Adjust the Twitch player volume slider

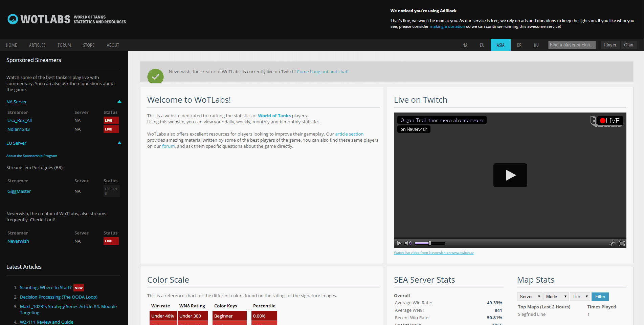429,243
